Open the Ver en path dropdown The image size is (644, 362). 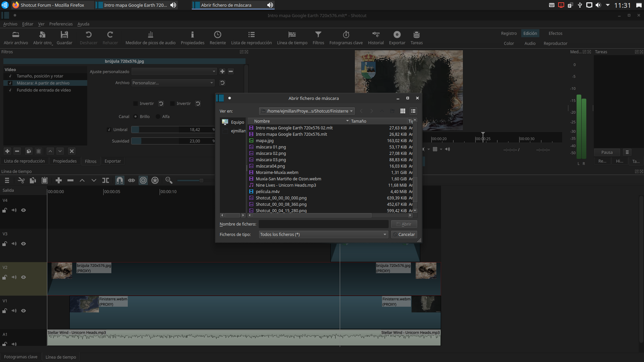coord(307,111)
